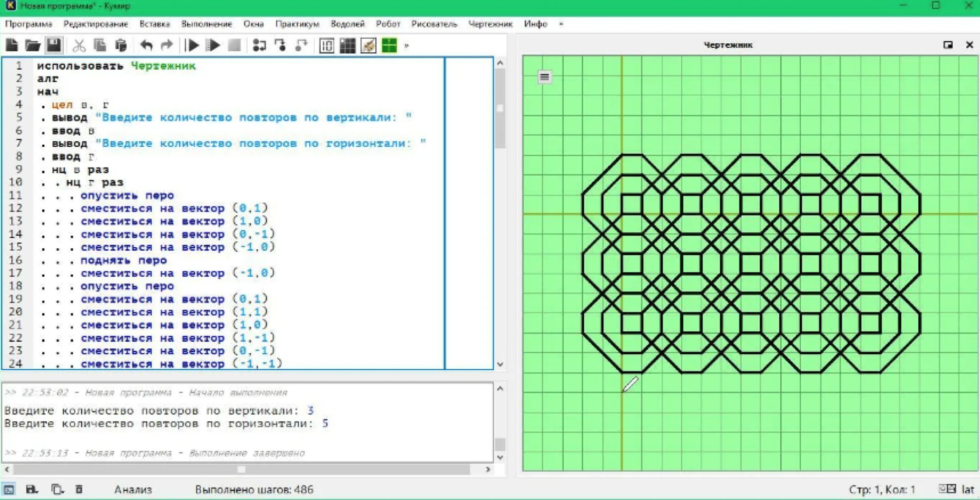Viewport: 980px width, 500px height.
Task: Clear the console with trash icon
Action: pyautogui.click(x=79, y=490)
